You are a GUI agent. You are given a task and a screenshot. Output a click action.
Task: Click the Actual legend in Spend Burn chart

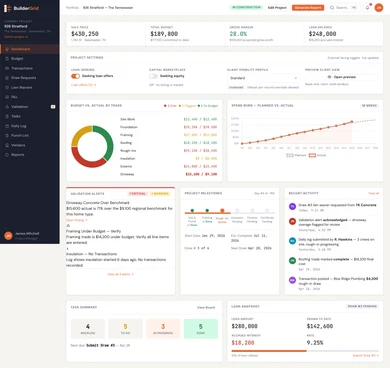[x=317, y=155]
